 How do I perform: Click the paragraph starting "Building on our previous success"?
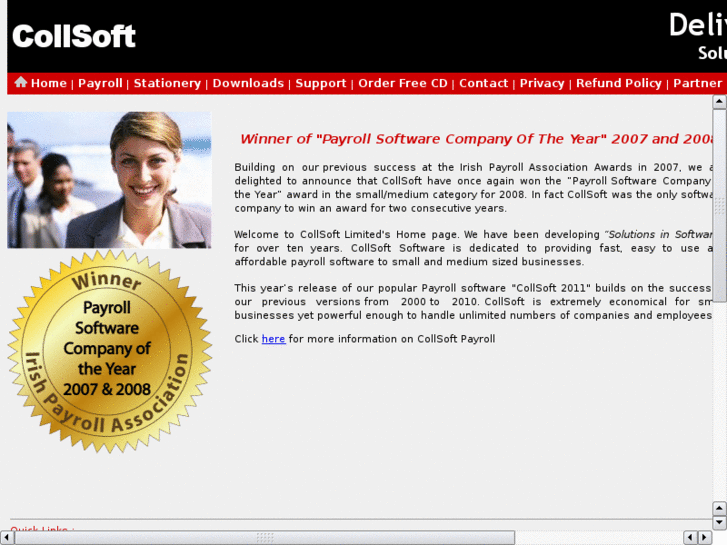[x=473, y=187]
